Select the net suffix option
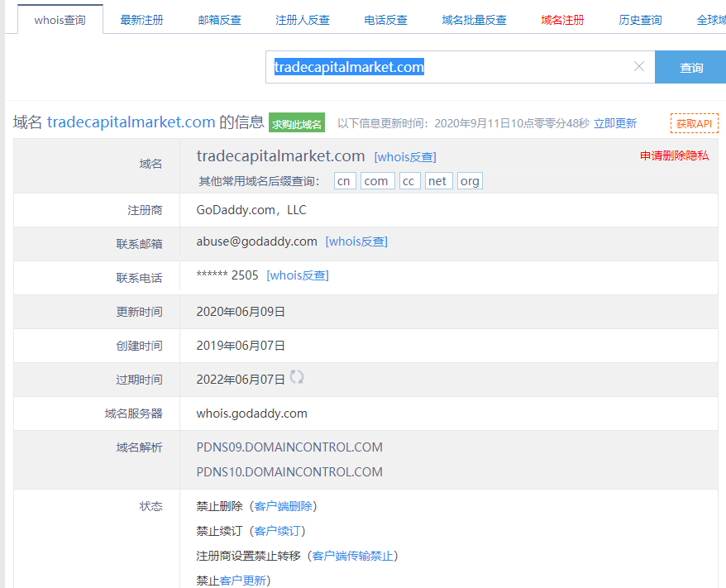 coord(438,181)
